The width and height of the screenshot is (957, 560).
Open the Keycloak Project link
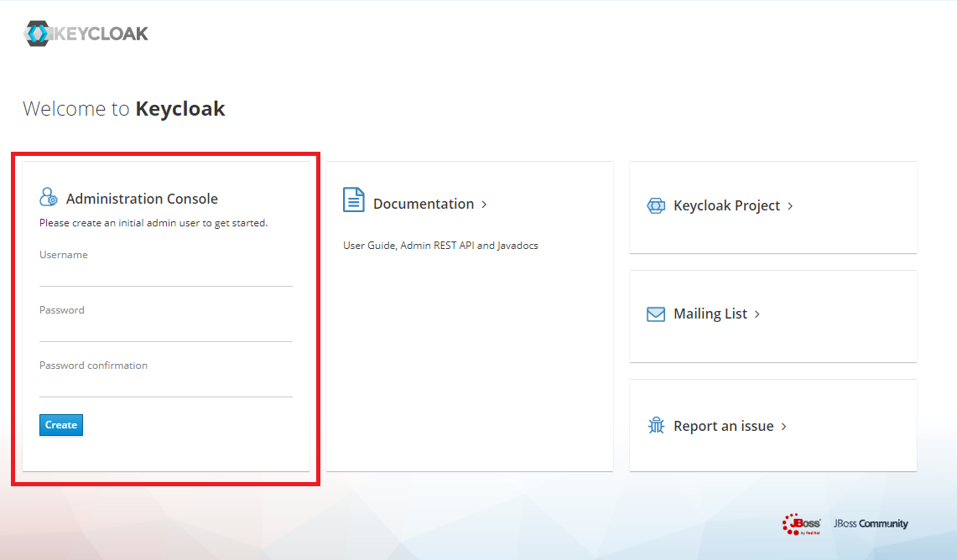tap(727, 205)
